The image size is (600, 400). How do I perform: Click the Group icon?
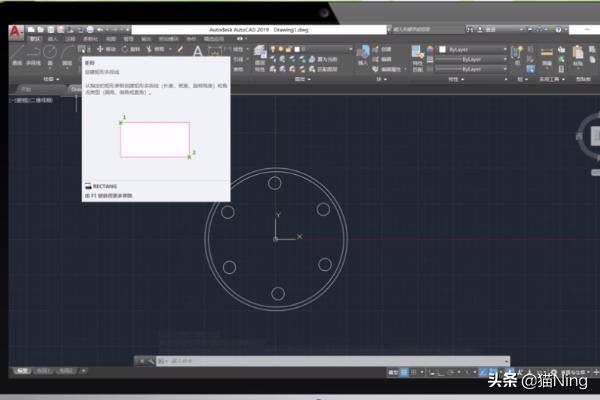pos(517,53)
